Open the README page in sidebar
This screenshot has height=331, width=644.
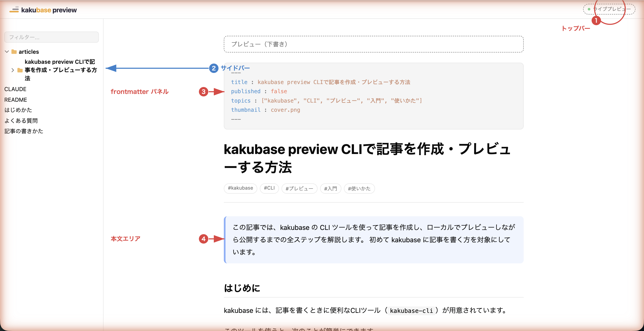click(x=16, y=100)
